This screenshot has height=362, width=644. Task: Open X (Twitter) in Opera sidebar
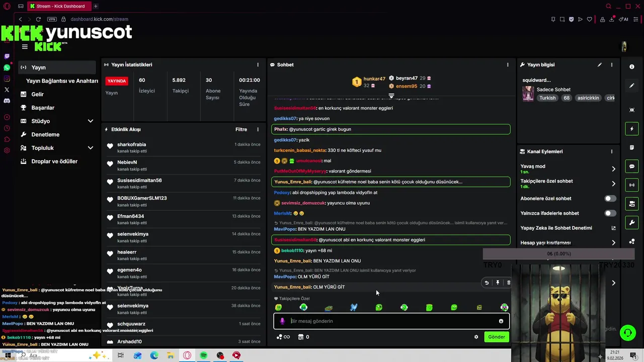(x=7, y=89)
